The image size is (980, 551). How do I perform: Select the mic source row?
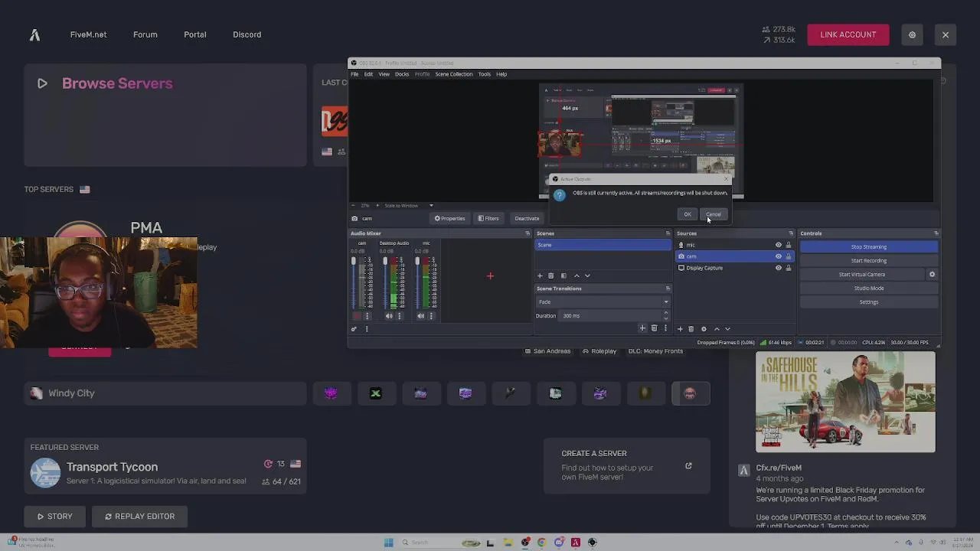[735, 245]
